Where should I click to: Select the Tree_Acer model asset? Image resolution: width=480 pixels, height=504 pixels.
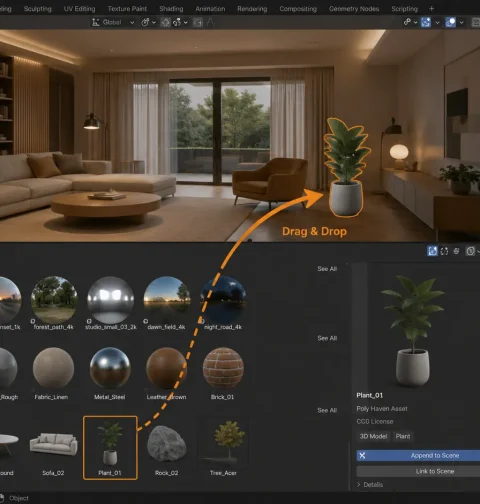[x=223, y=443]
